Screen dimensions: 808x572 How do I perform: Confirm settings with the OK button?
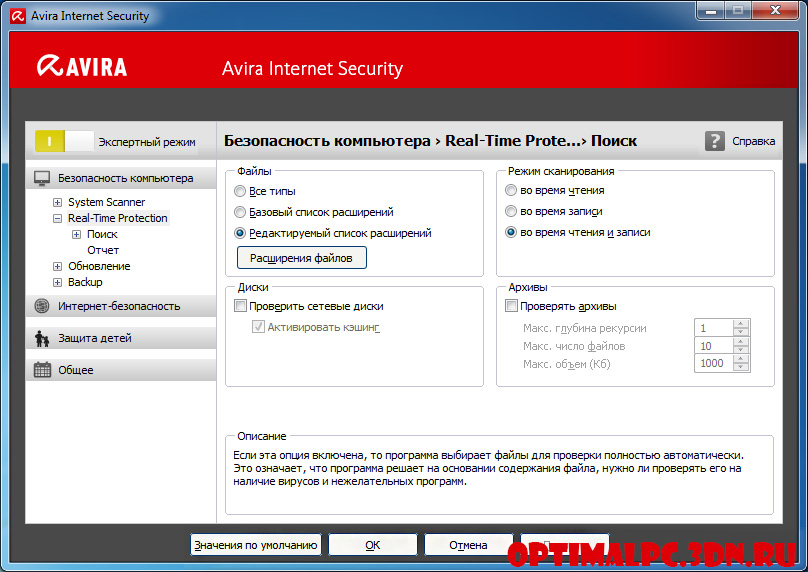pyautogui.click(x=373, y=545)
